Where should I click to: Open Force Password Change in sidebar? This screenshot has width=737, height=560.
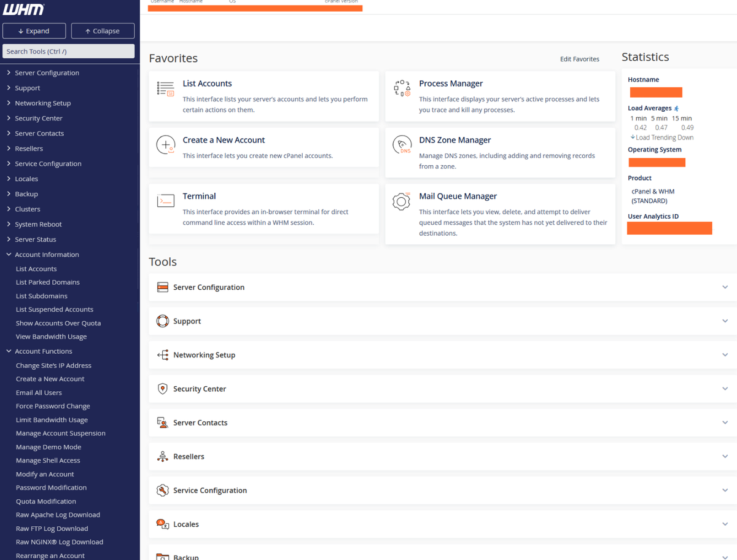coord(53,406)
